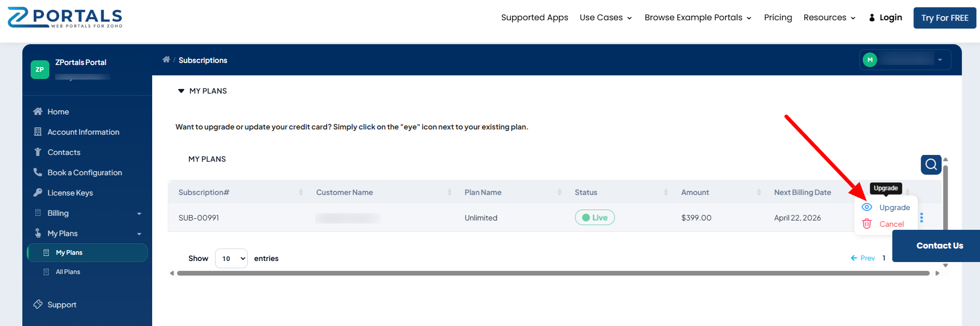Click the home breadcrumb icon
This screenshot has width=980, height=326.
coord(166,60)
